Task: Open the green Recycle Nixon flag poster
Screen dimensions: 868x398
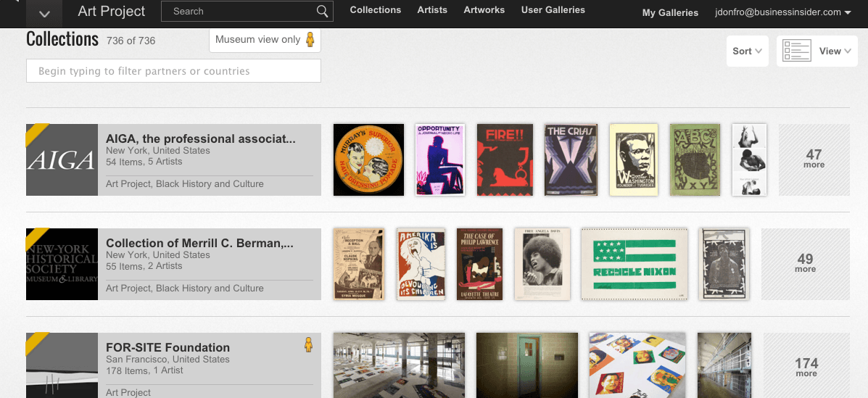Action: (635, 264)
